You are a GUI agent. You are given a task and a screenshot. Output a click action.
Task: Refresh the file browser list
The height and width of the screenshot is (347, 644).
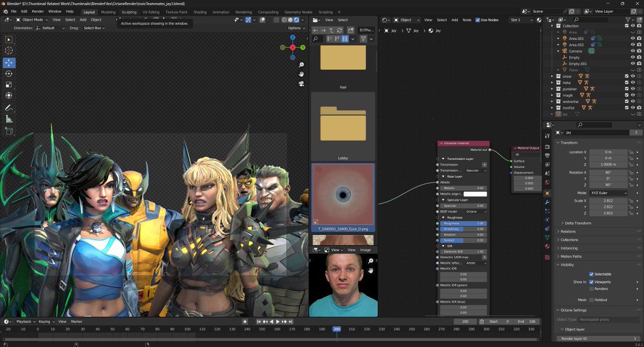340,30
